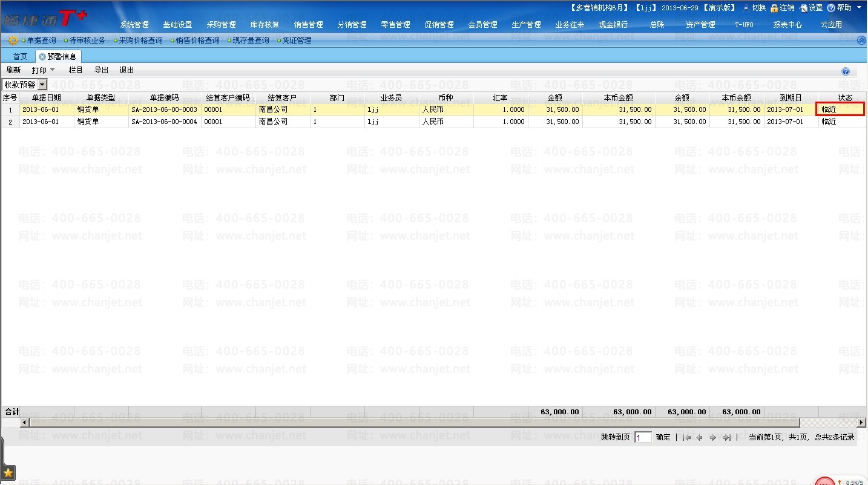The image size is (868, 485).
Task: Click the 金额 column header
Action: click(x=555, y=97)
